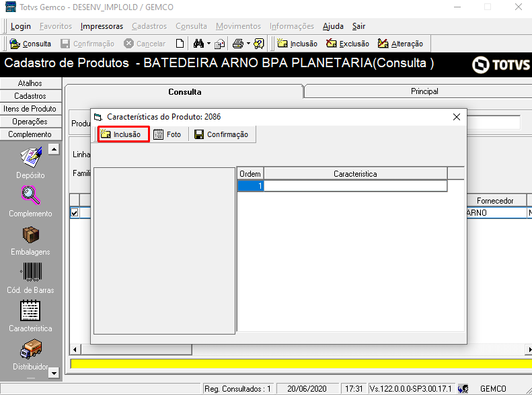Image resolution: width=532 pixels, height=395 pixels.
Task: Click the Consulta toolbar button
Action: click(x=30, y=44)
